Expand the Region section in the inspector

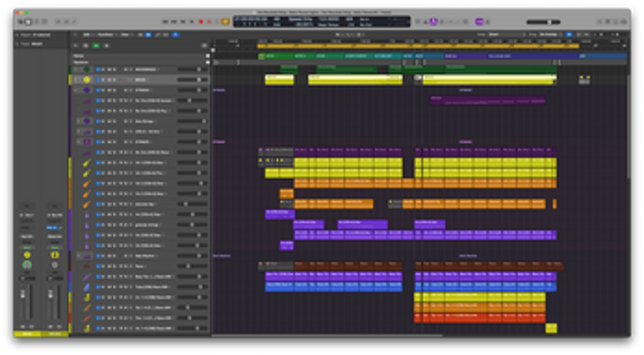coord(17,35)
